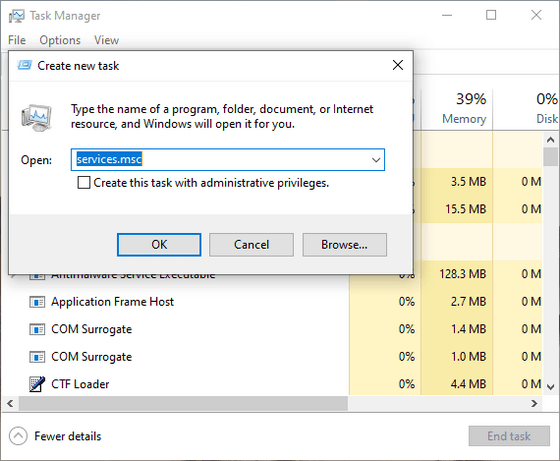The image size is (560, 461).
Task: Click the Fewer details label
Action: coord(68,436)
